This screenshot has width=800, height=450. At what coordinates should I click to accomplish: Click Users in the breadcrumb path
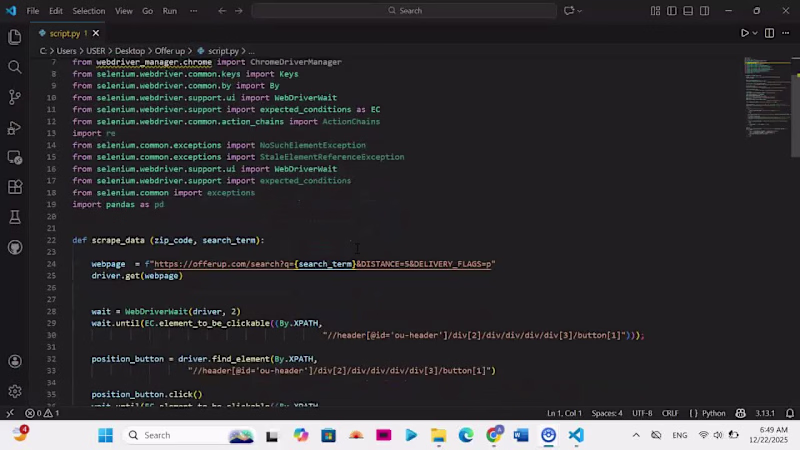click(x=66, y=51)
